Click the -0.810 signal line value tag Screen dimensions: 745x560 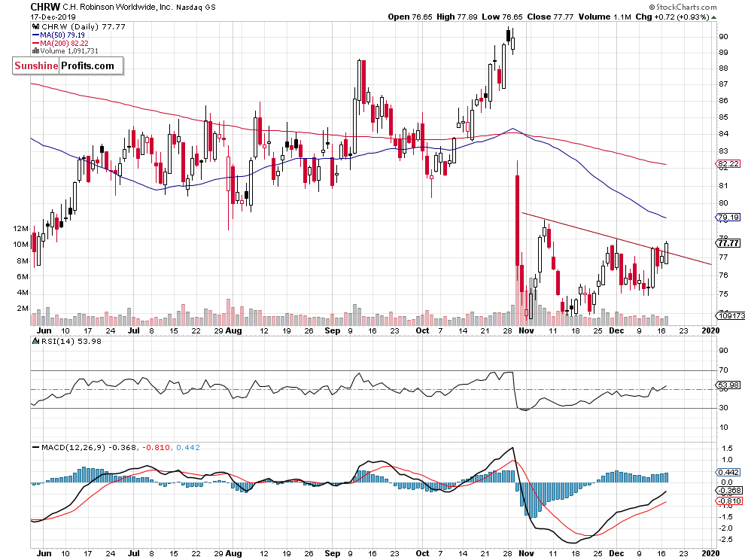pyautogui.click(x=728, y=501)
